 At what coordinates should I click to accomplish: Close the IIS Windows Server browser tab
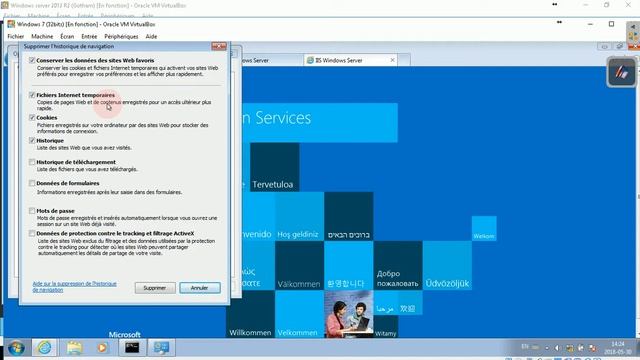(392, 60)
